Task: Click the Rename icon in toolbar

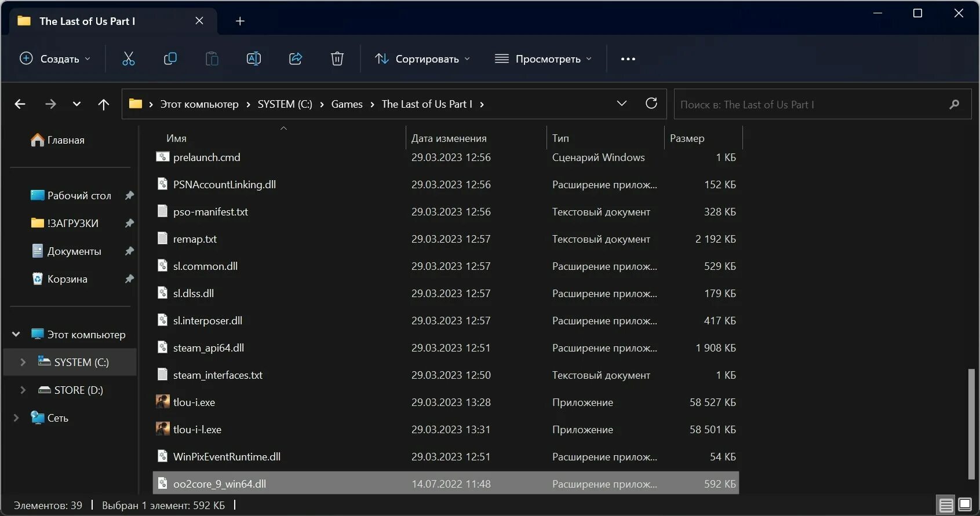Action: click(x=254, y=58)
